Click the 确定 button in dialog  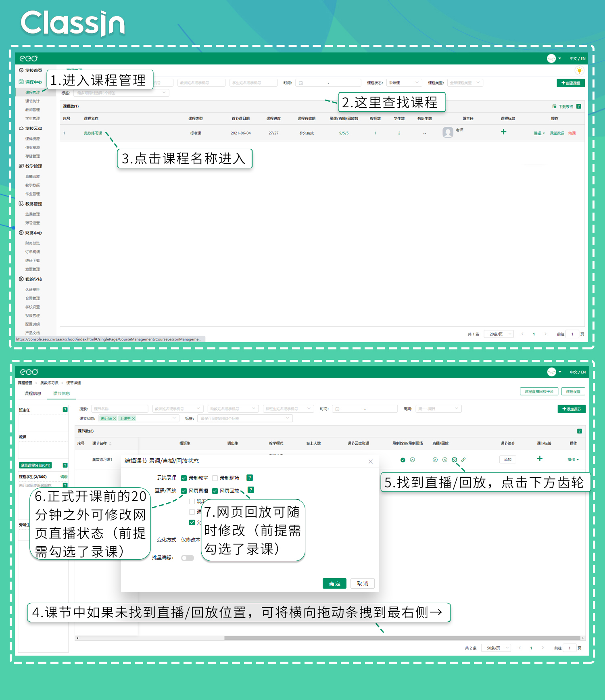click(x=335, y=584)
